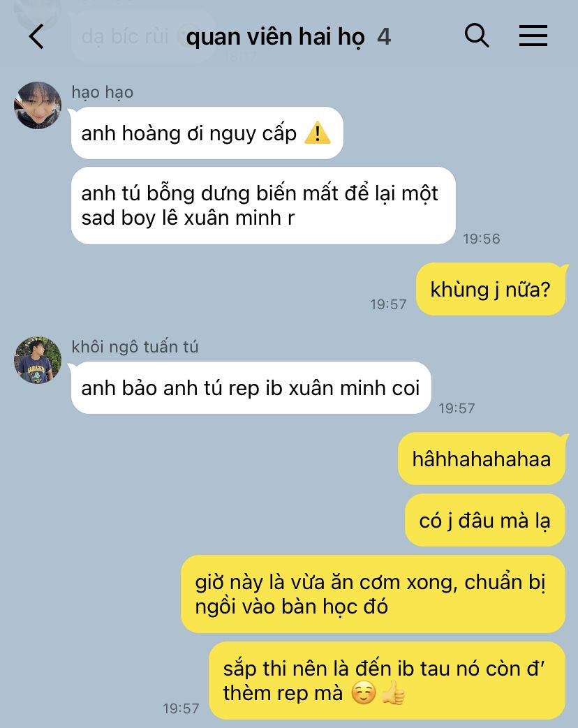
Task: Select the message anh hoàng ơi nguy cấp
Action: (x=207, y=133)
